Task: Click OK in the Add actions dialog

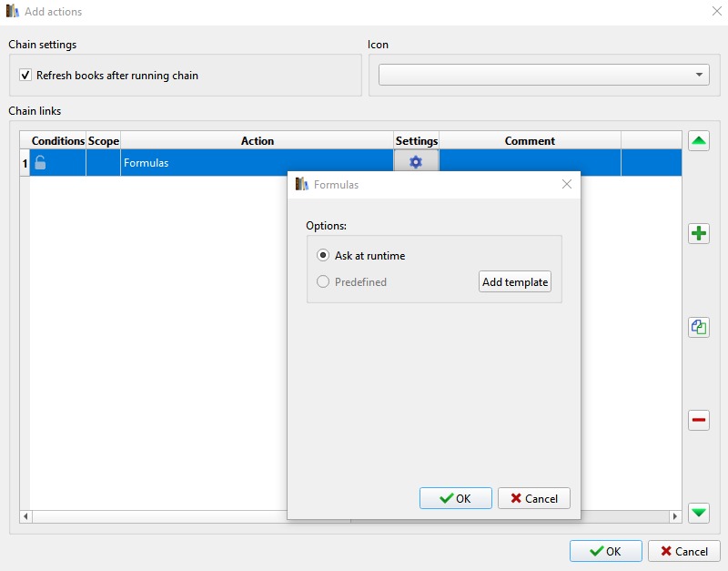Action: click(x=606, y=551)
